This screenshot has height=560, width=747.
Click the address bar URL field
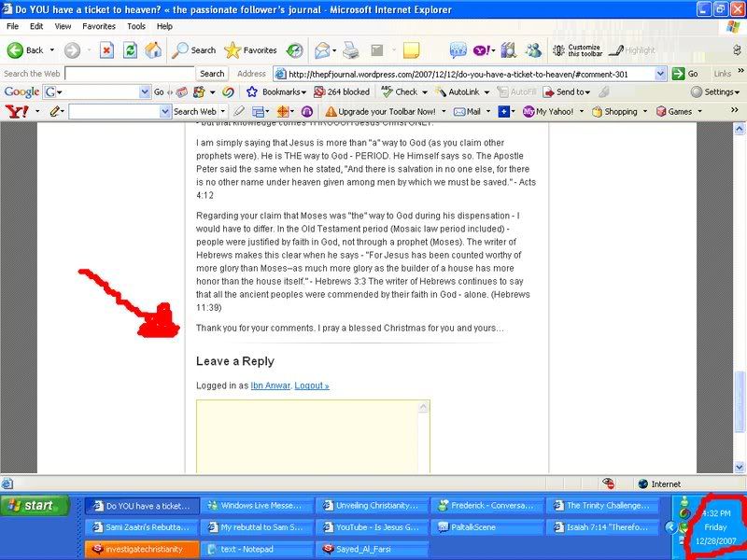coord(465,74)
